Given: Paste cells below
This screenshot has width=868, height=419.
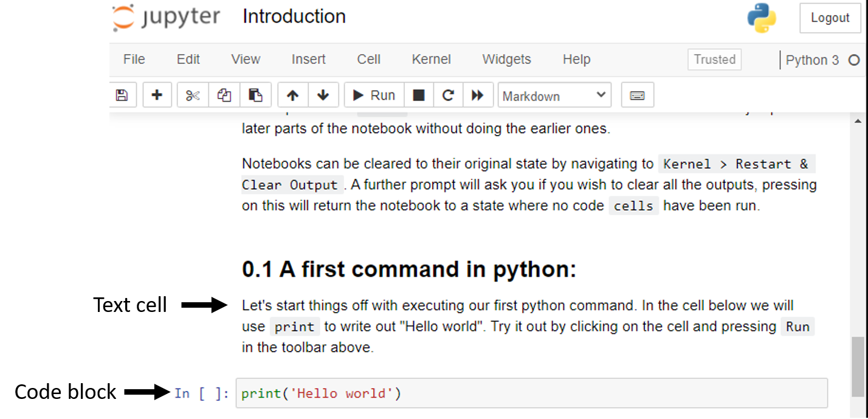Looking at the screenshot, I should [256, 95].
